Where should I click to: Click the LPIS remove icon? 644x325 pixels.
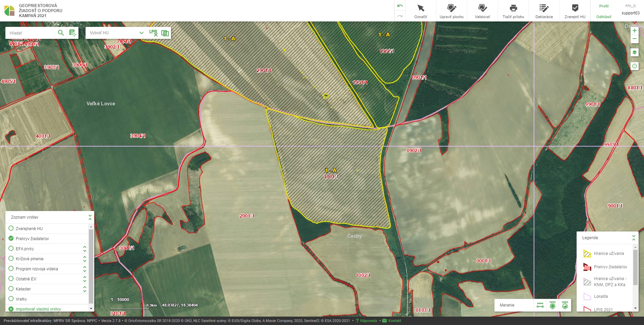[x=153, y=33]
